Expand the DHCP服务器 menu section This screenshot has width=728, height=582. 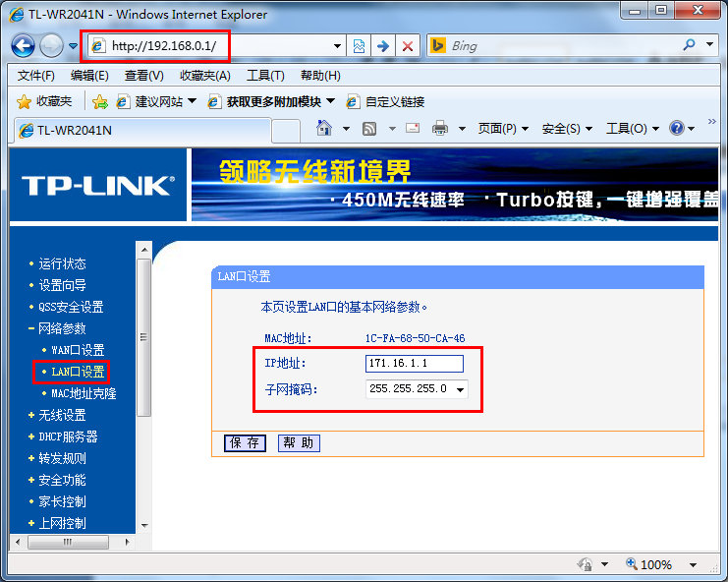[68, 437]
